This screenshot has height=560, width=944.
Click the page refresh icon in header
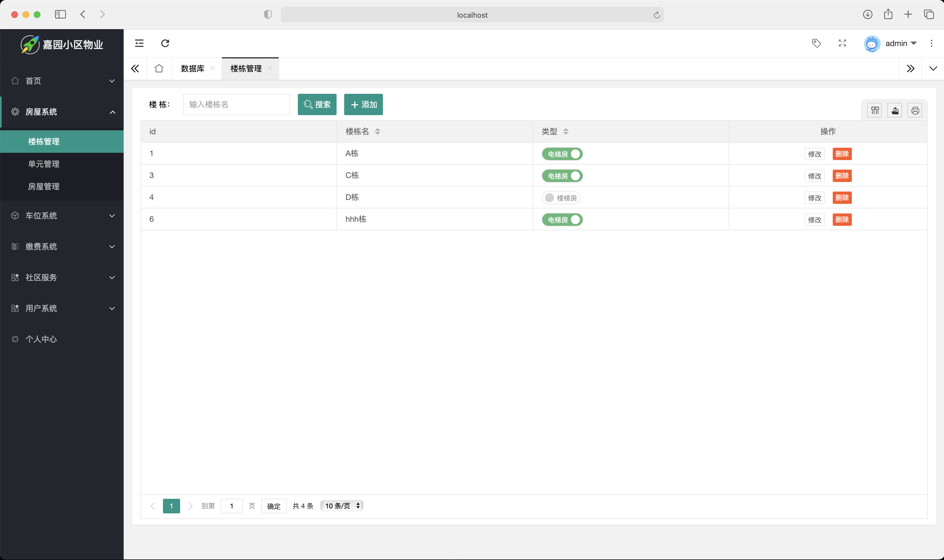click(165, 43)
